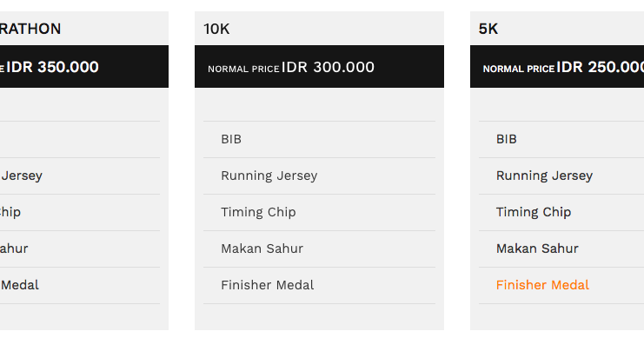Click Running Jersey in the 5K card
The image size is (644, 338).
(x=544, y=176)
